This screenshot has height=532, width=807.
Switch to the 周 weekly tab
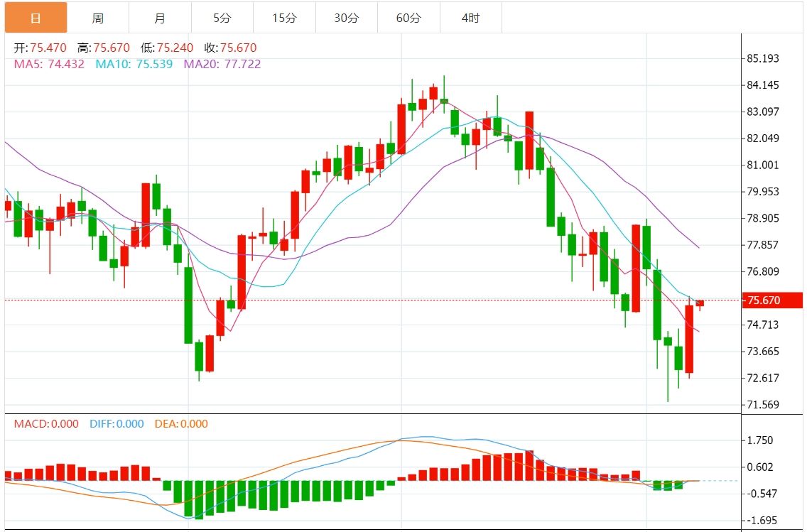click(98, 18)
